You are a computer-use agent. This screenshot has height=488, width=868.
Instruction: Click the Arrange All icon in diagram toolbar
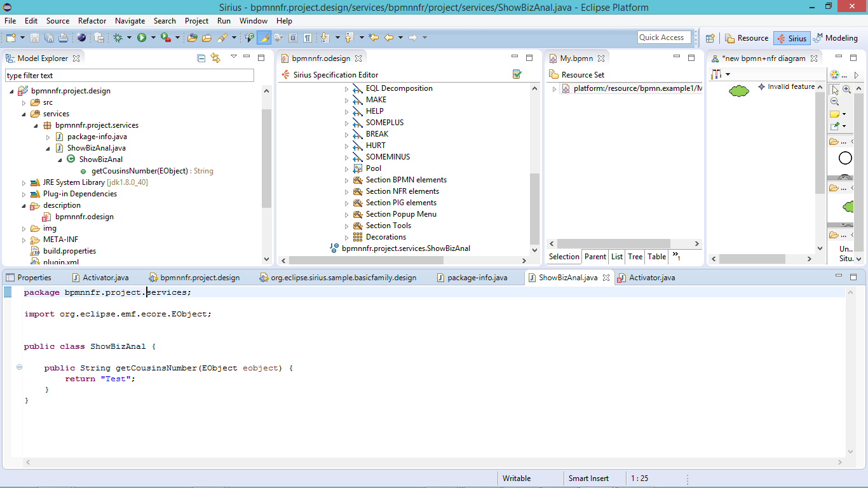point(716,74)
